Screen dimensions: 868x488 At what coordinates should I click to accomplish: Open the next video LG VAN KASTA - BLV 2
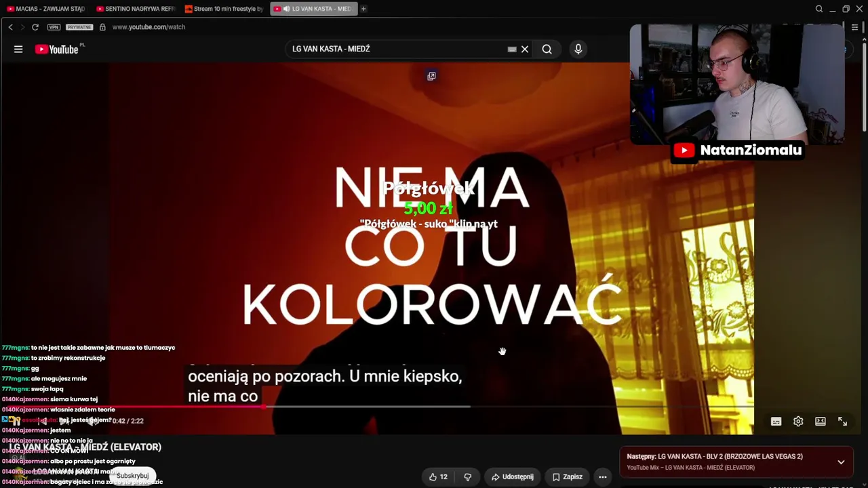[715, 457]
